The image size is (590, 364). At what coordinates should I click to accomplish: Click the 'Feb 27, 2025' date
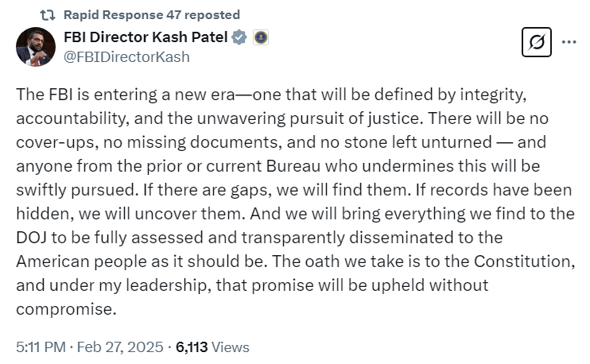pyautogui.click(x=120, y=347)
